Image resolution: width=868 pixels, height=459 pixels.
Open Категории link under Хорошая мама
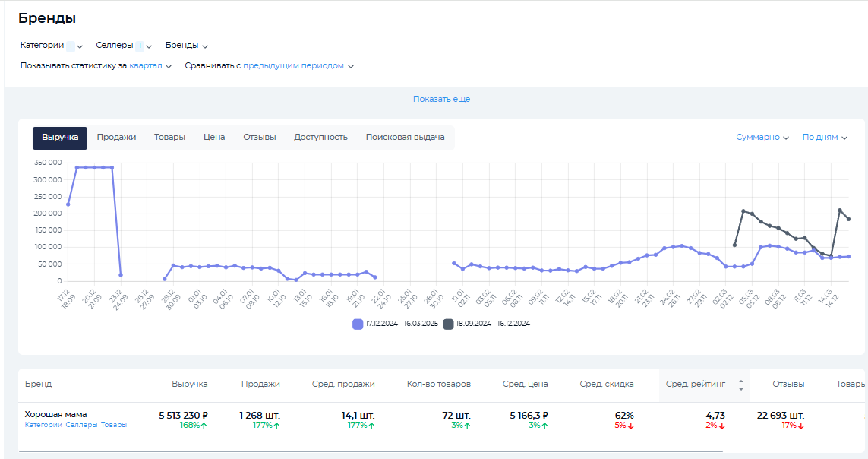click(x=43, y=426)
